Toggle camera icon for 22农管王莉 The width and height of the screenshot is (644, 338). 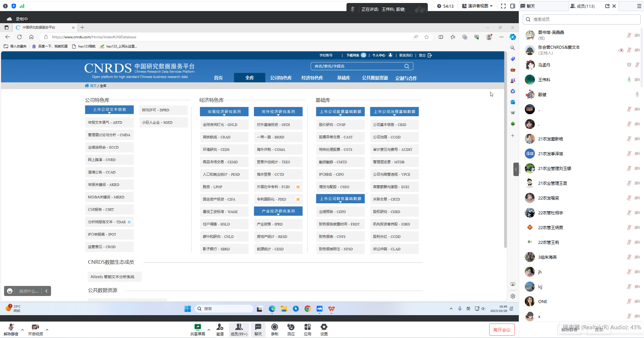[x=637, y=242]
